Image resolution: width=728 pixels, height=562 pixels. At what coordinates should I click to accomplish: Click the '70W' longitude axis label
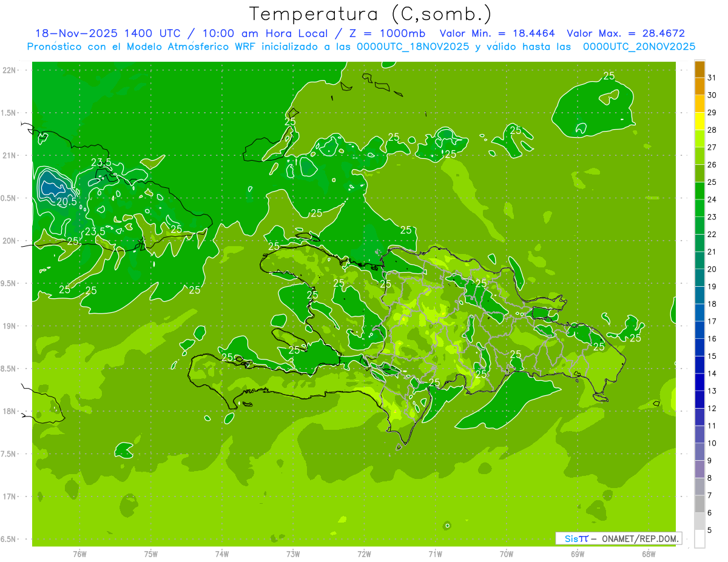pyautogui.click(x=507, y=554)
